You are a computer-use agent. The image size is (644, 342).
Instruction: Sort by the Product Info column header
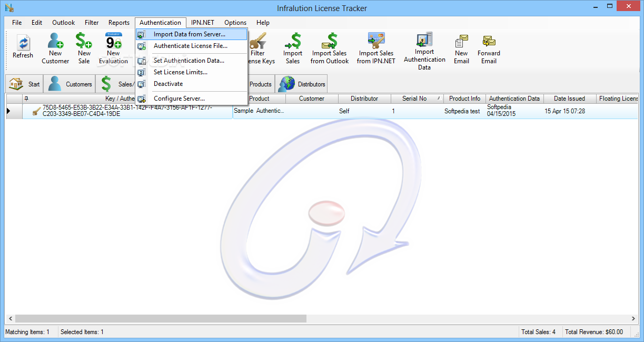point(464,99)
